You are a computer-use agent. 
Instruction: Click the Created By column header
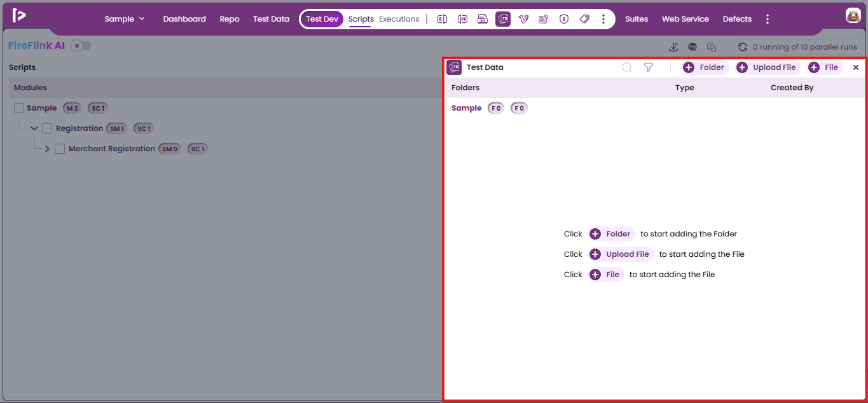click(x=792, y=88)
